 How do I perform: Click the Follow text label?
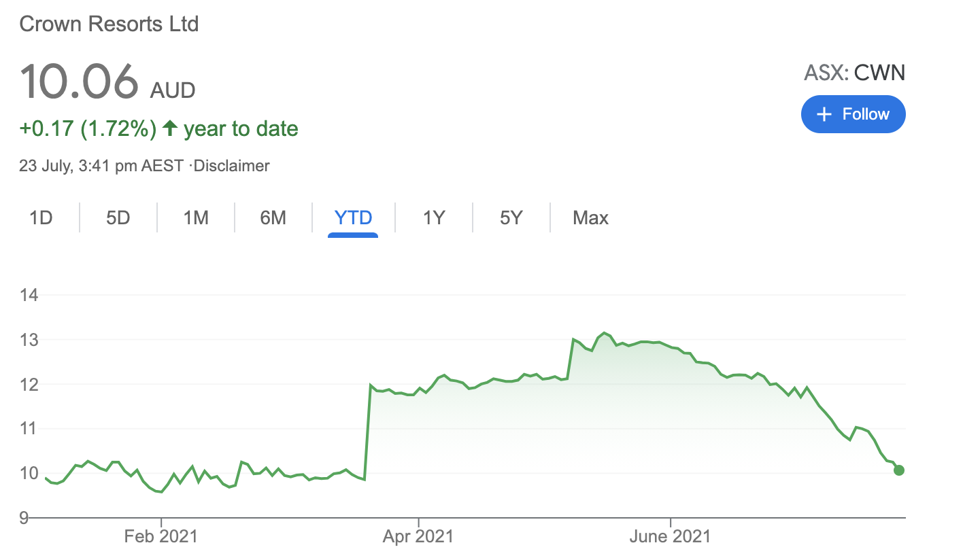[866, 114]
